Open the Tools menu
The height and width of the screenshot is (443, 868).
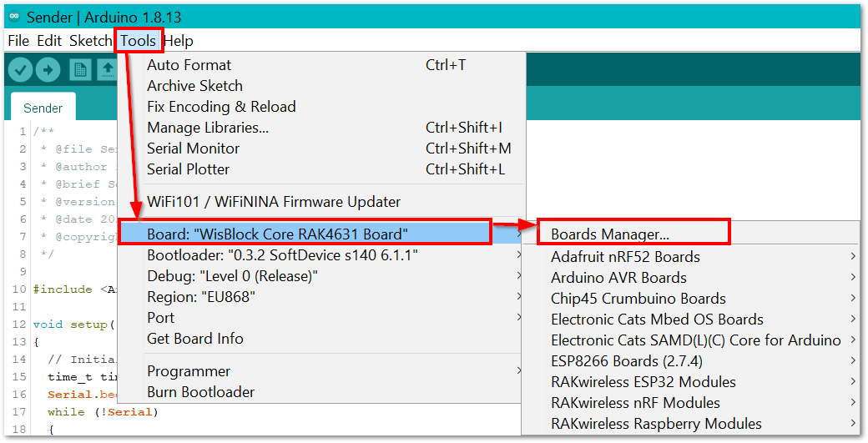139,41
